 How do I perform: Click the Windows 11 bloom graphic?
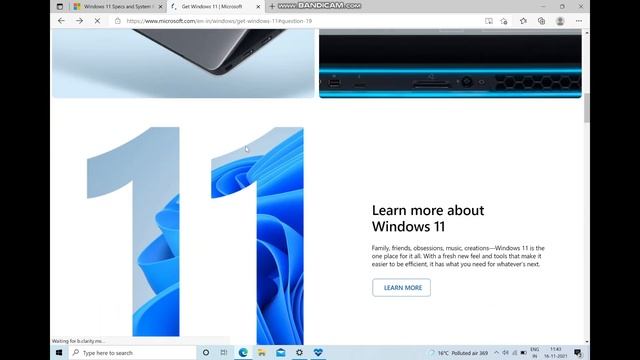coord(195,235)
